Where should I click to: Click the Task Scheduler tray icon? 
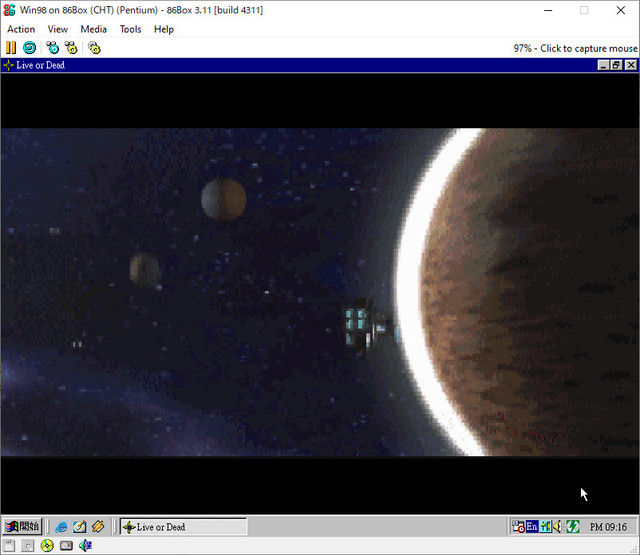518,527
